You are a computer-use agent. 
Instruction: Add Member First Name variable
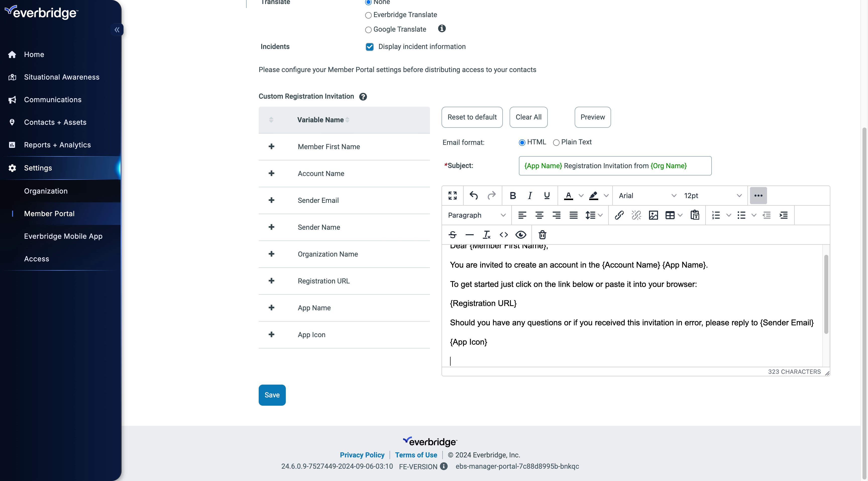pyautogui.click(x=271, y=147)
